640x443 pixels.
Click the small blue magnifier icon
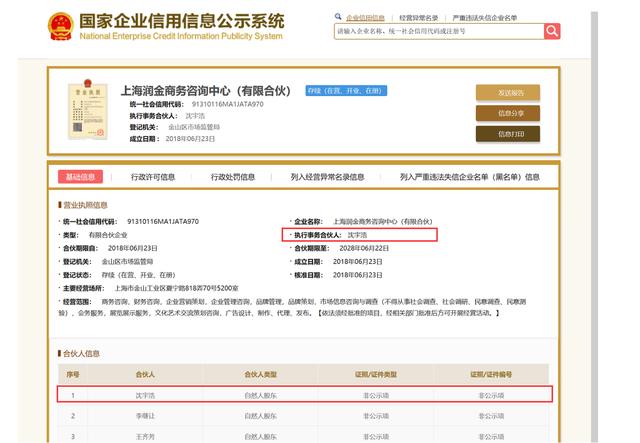click(x=338, y=17)
